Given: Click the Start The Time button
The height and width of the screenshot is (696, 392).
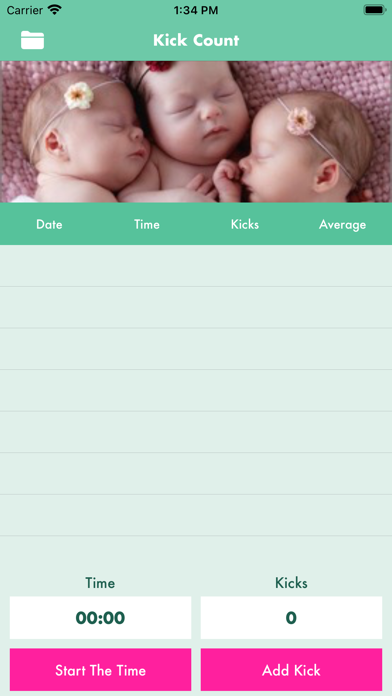Looking at the screenshot, I should [100, 670].
